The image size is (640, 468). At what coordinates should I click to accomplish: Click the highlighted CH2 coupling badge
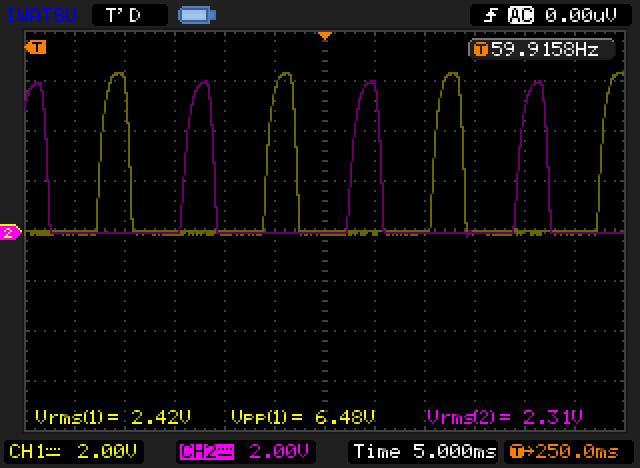(207, 452)
